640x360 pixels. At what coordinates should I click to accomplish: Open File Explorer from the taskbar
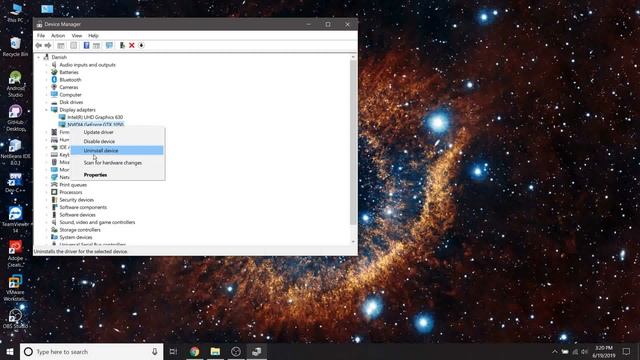[x=216, y=351]
